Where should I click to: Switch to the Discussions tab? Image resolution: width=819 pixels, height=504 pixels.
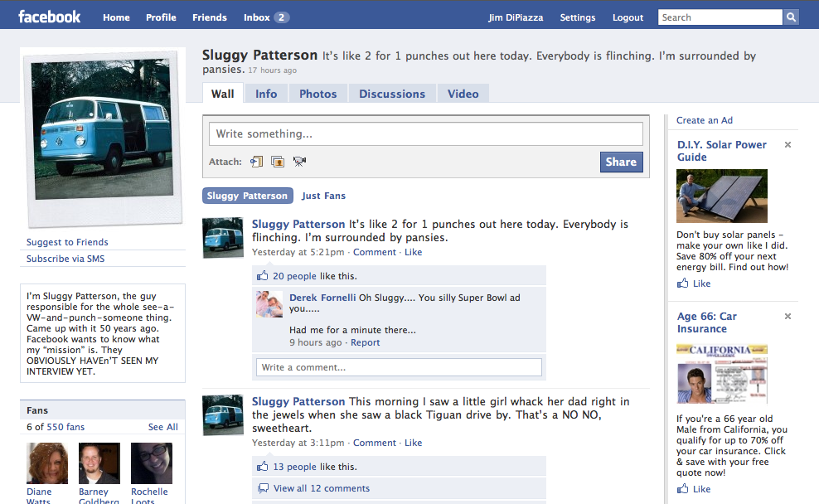[392, 94]
